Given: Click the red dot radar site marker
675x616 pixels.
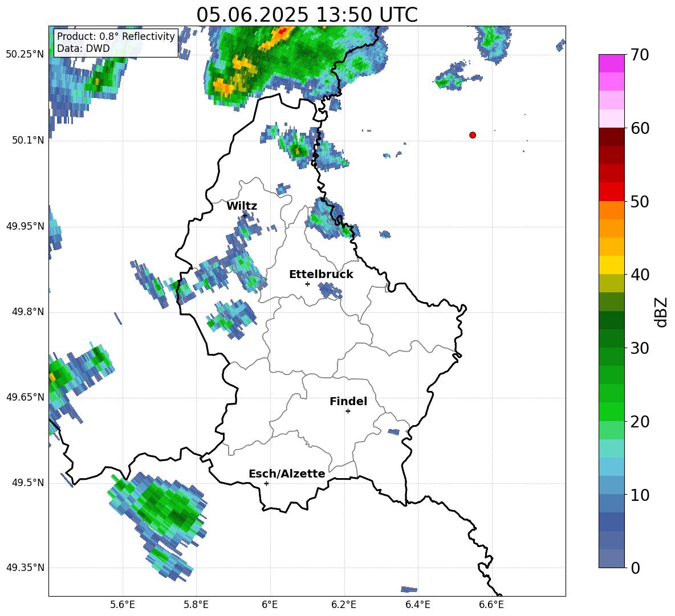Looking at the screenshot, I should click(473, 135).
